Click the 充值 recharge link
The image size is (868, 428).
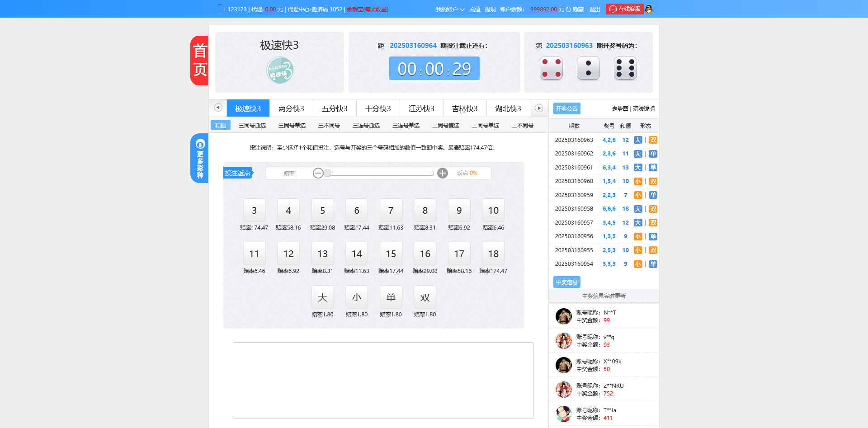pos(475,9)
